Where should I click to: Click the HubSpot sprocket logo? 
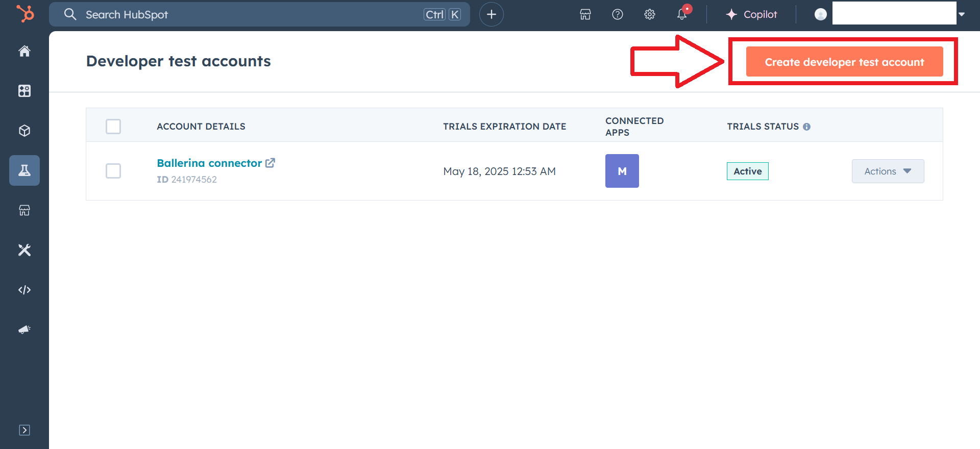point(25,14)
